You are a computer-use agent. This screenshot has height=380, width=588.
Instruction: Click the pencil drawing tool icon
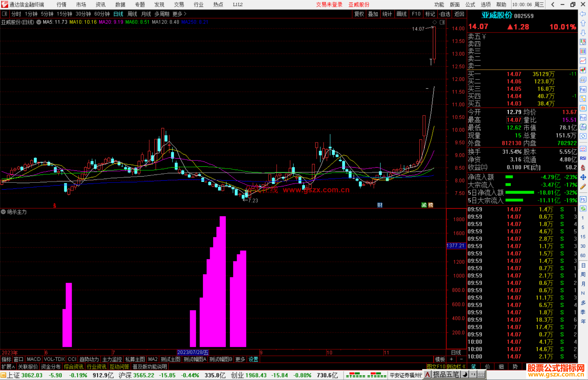[583, 187]
